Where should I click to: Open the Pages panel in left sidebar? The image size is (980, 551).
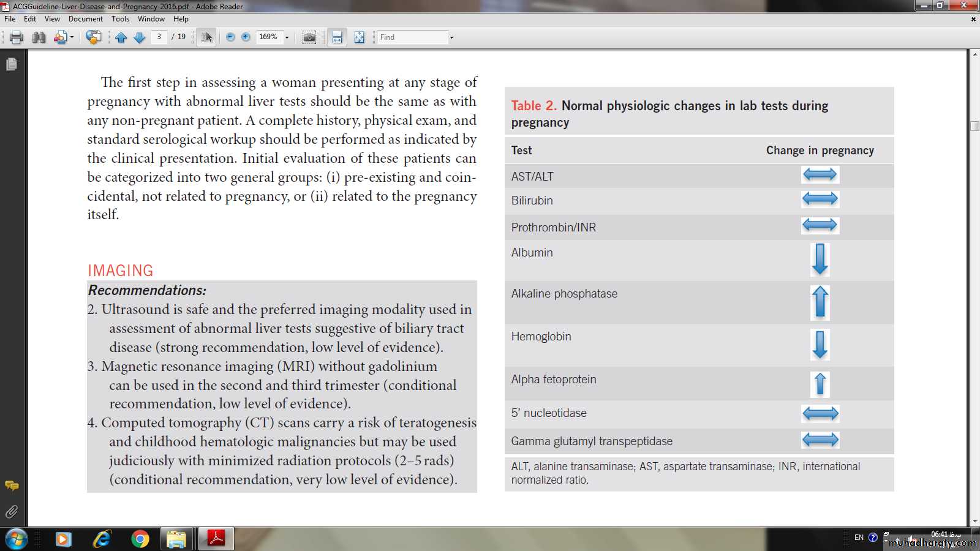click(x=12, y=64)
